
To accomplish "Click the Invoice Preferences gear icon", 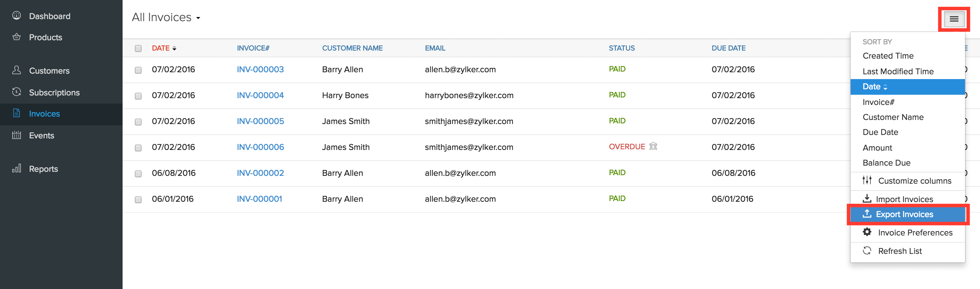I will pos(867,232).
